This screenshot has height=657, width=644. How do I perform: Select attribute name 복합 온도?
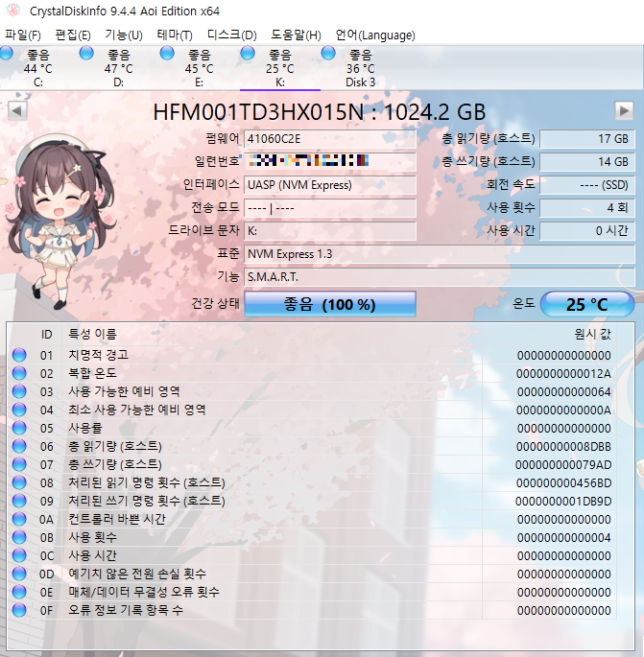coord(93,373)
